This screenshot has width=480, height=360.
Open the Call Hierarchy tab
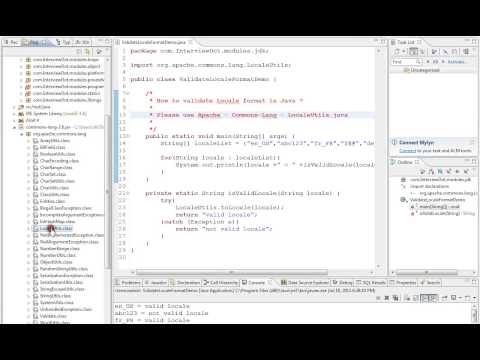(x=221, y=283)
